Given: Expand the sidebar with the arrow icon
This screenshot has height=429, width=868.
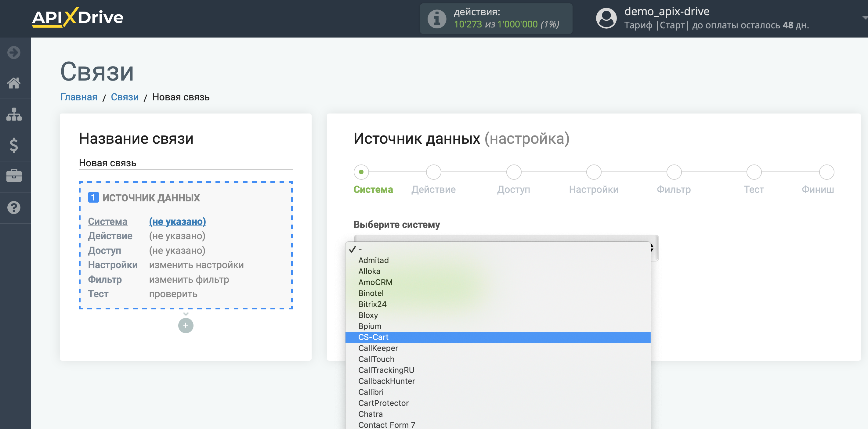Looking at the screenshot, I should pyautogui.click(x=14, y=52).
